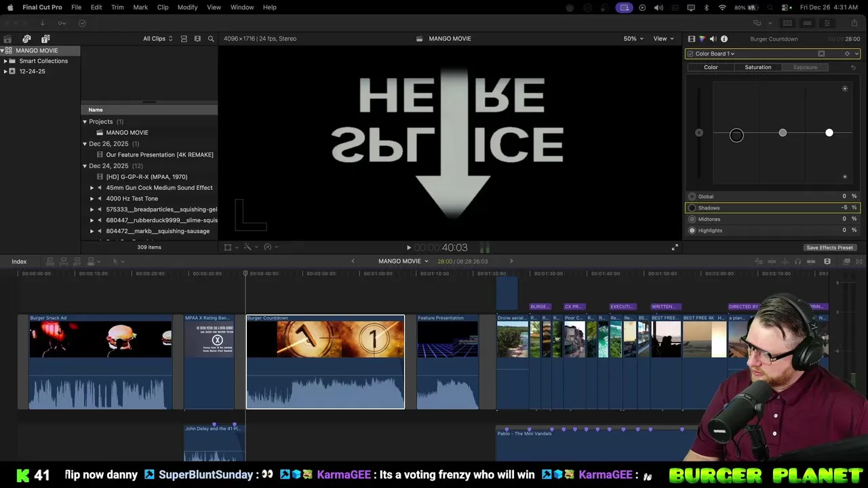Click the Share export icon in toolbar
The height and width of the screenshot is (488, 868).
[854, 23]
